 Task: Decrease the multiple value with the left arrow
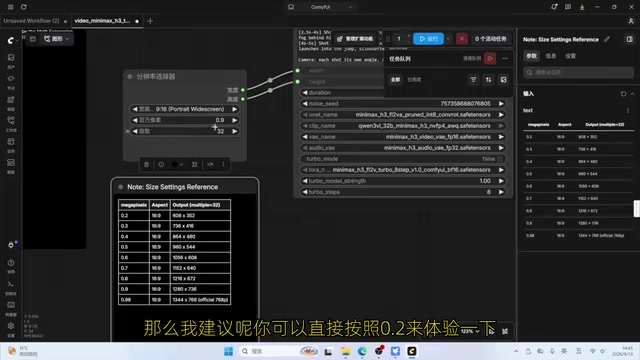[135, 131]
